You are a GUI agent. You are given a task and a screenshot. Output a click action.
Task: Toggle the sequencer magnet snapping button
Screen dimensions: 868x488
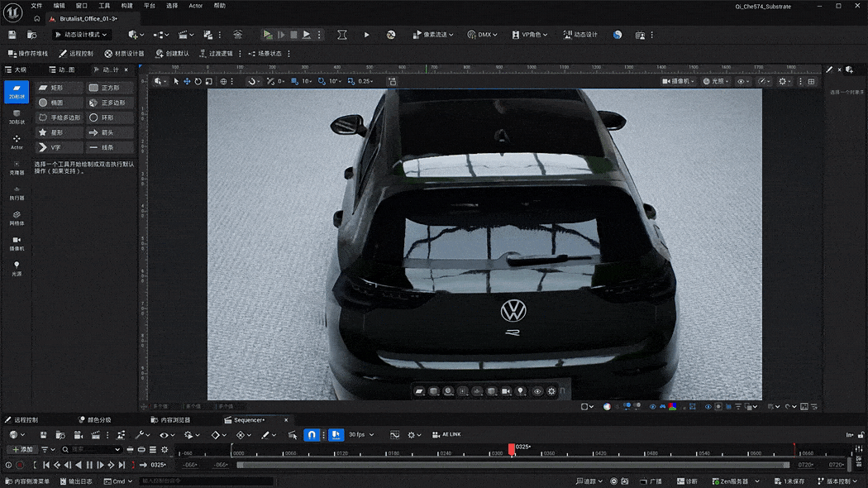coord(312,435)
